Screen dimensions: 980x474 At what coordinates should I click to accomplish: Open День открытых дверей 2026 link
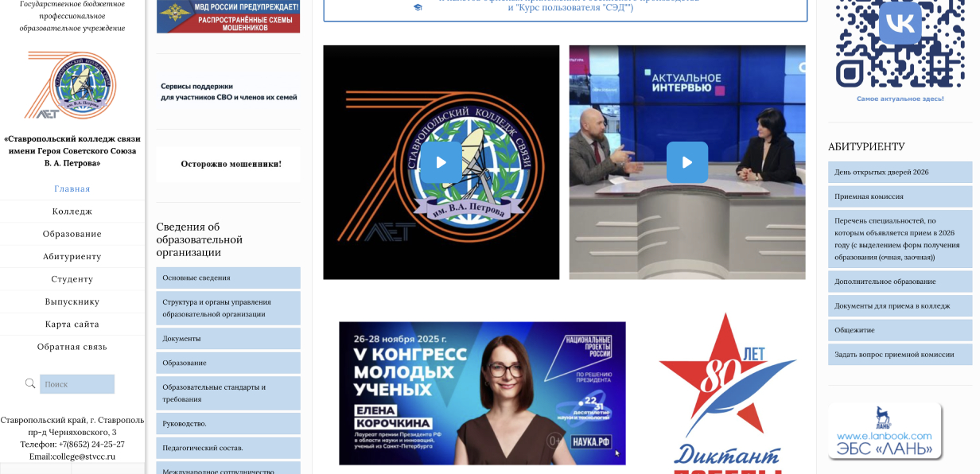900,172
